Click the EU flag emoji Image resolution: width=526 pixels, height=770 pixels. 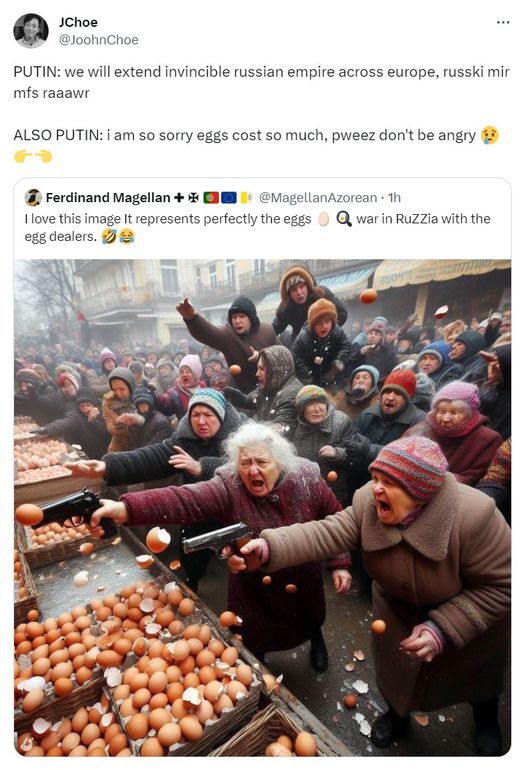(x=229, y=197)
